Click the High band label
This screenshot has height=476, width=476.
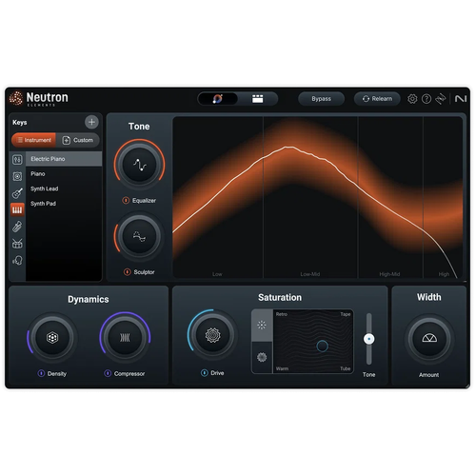pyautogui.click(x=444, y=274)
